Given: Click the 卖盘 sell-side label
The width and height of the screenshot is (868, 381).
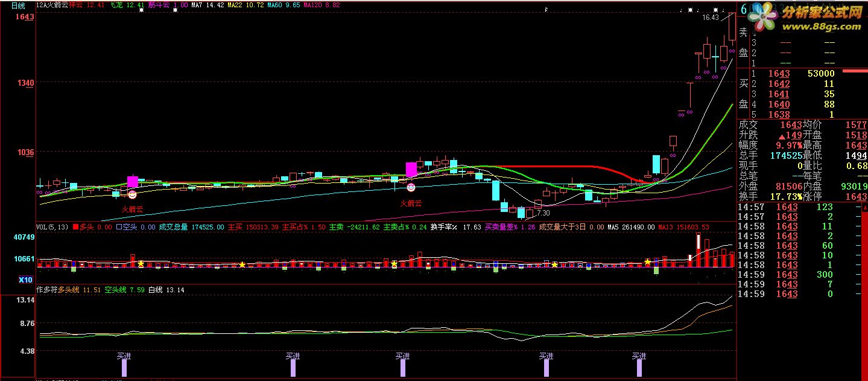Looking at the screenshot, I should [744, 42].
